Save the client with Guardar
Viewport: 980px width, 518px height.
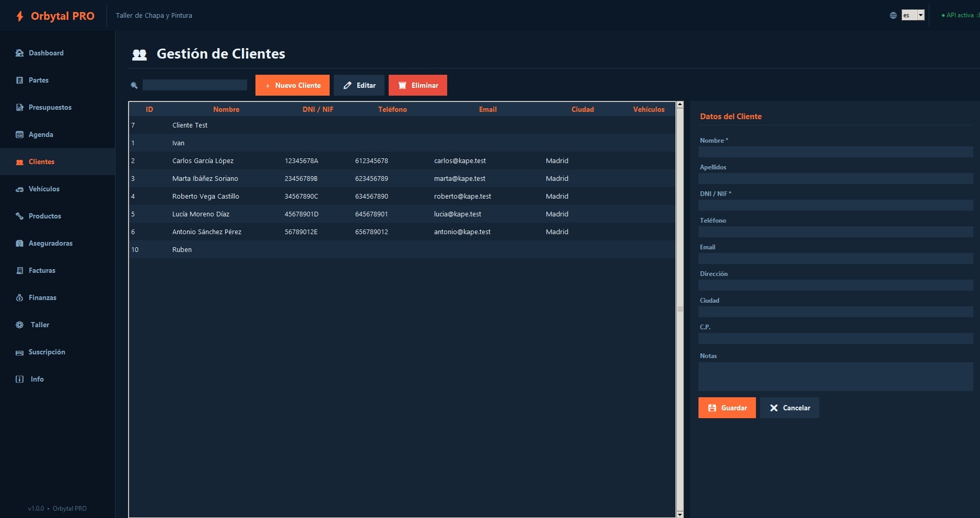(x=727, y=408)
